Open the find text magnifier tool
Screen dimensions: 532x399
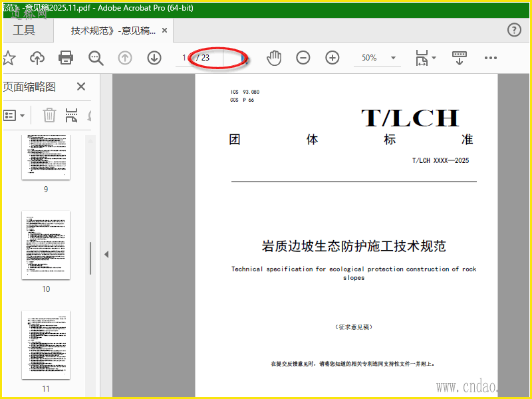[x=96, y=58]
